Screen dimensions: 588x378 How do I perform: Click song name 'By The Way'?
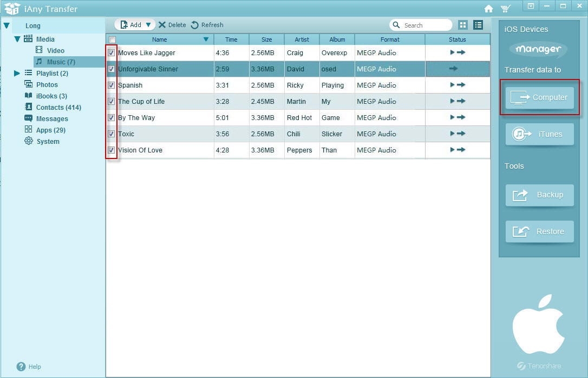click(136, 118)
